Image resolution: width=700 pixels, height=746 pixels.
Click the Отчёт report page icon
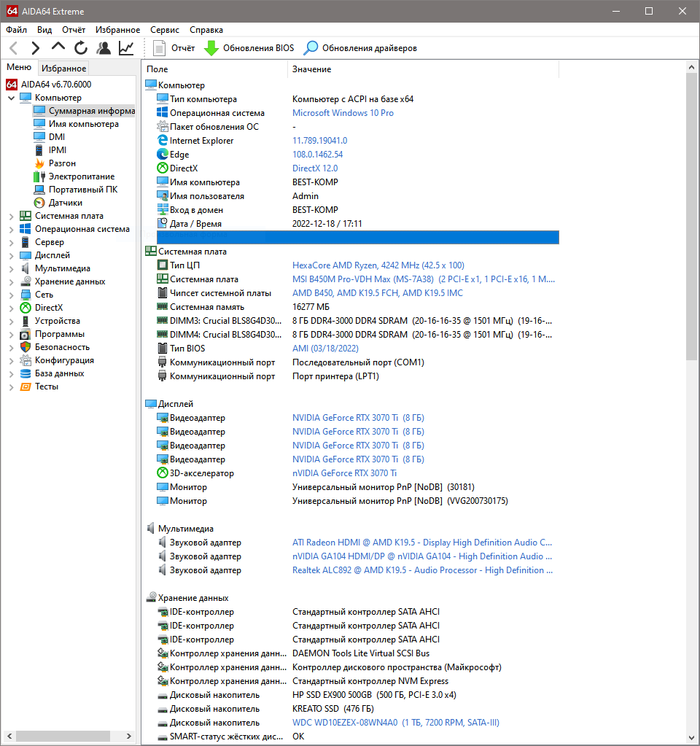[x=158, y=48]
